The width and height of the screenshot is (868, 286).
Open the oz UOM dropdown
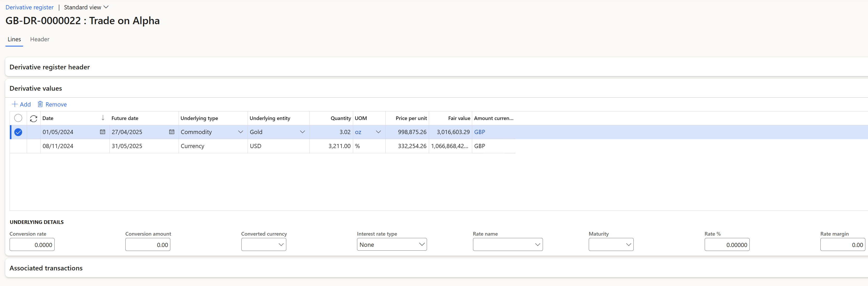pyautogui.click(x=378, y=132)
